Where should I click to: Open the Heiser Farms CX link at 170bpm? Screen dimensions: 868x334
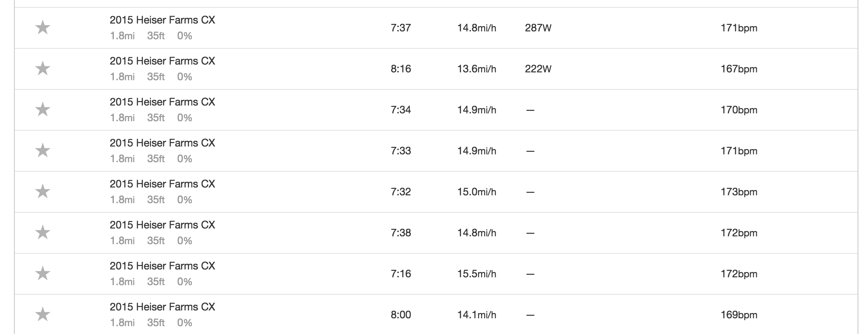pos(162,102)
